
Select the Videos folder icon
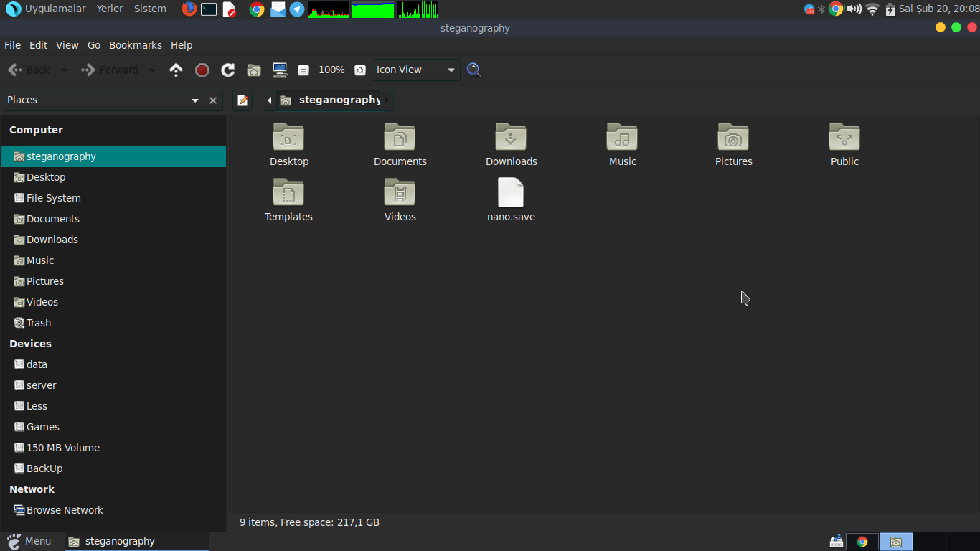pyautogui.click(x=400, y=192)
